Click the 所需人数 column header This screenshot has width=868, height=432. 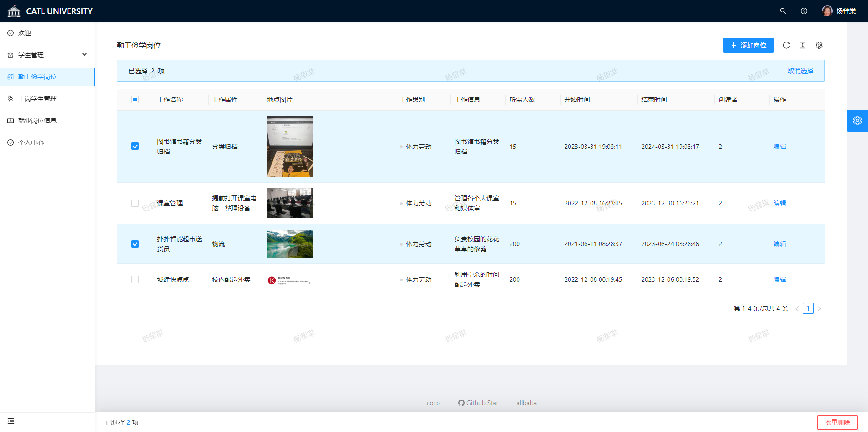coord(522,100)
